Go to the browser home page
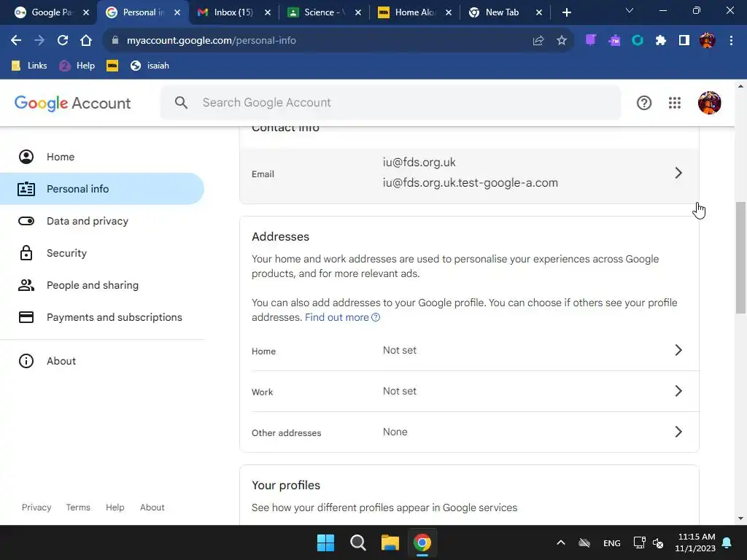The width and height of the screenshot is (747, 560). coord(86,41)
